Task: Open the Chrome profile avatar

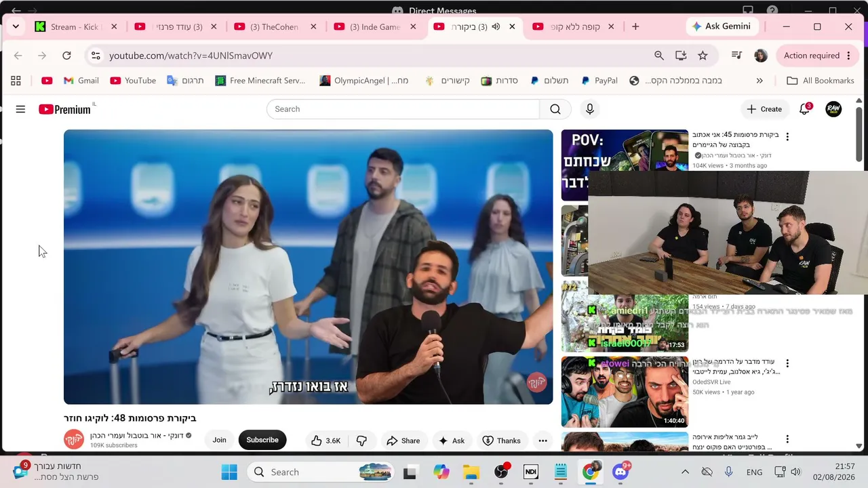Action: (761, 56)
